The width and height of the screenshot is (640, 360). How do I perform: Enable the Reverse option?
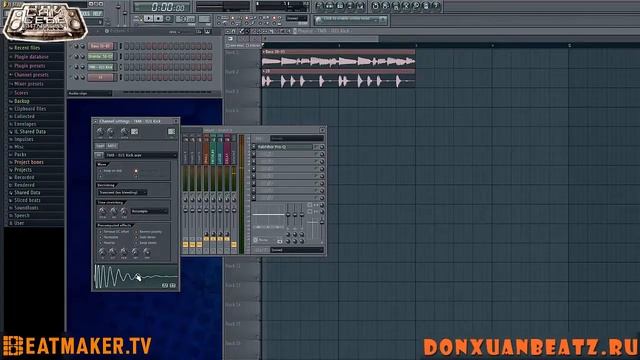pyautogui.click(x=107, y=243)
